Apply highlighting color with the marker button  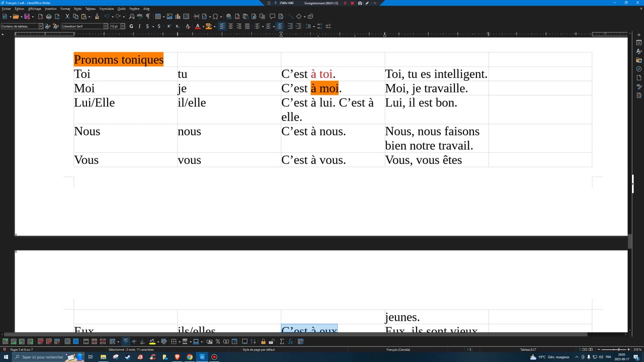click(x=208, y=26)
